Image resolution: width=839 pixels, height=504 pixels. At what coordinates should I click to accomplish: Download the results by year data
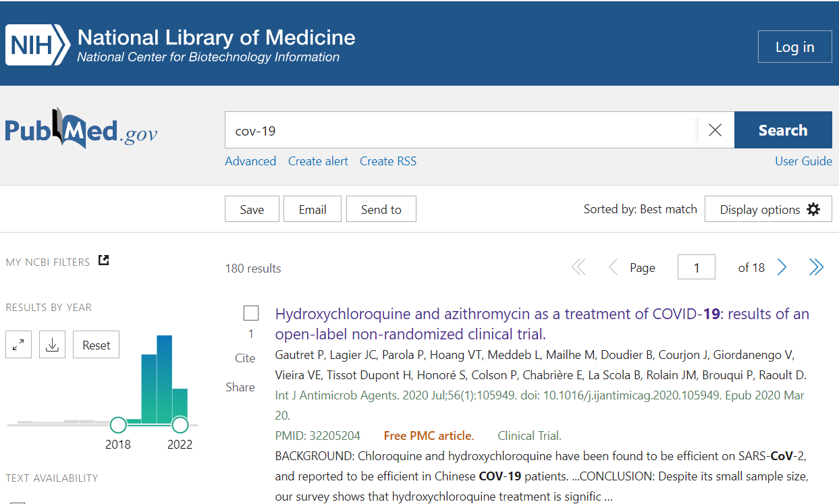coord(52,345)
